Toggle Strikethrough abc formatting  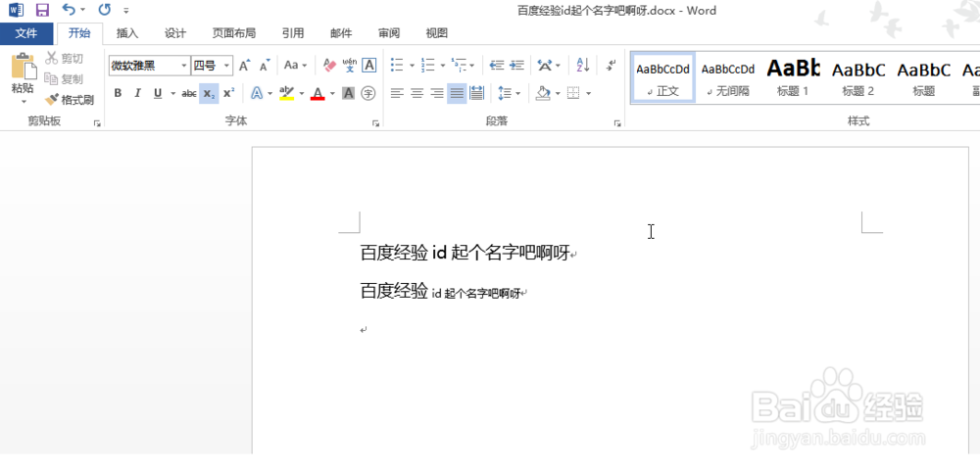(x=189, y=94)
